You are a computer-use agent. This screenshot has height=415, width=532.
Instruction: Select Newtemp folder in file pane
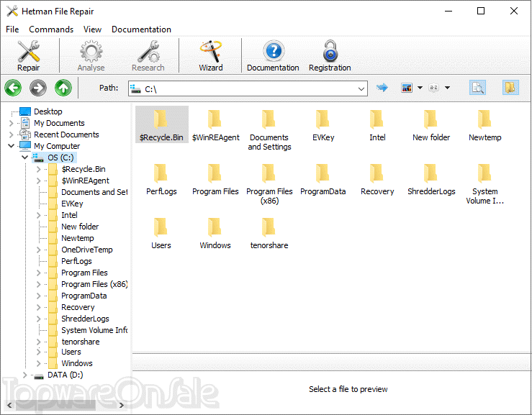(x=484, y=124)
